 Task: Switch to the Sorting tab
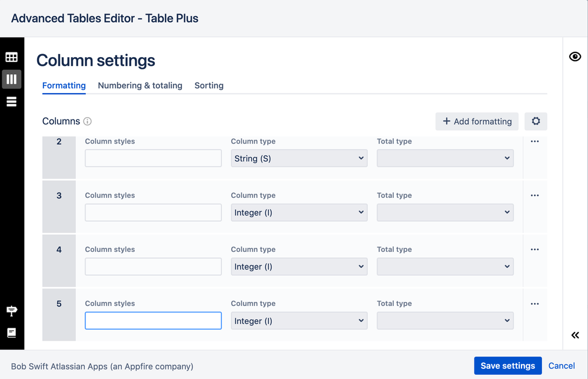(209, 85)
